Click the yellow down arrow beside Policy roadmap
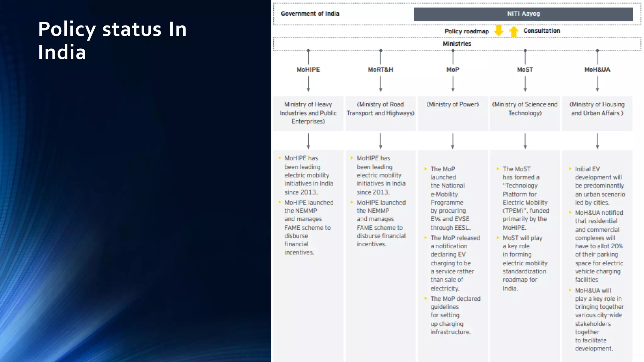 499,31
